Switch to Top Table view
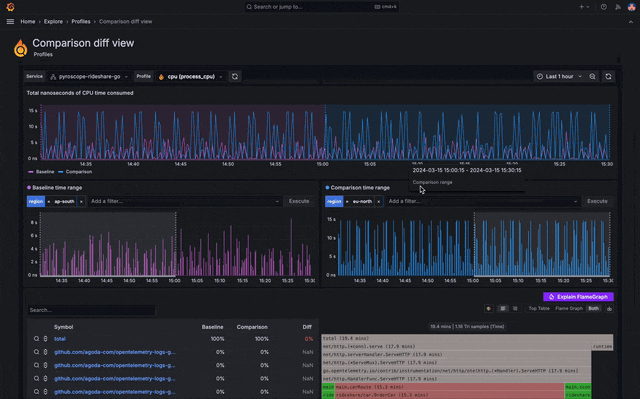The height and width of the screenshot is (399, 640). 539,309
